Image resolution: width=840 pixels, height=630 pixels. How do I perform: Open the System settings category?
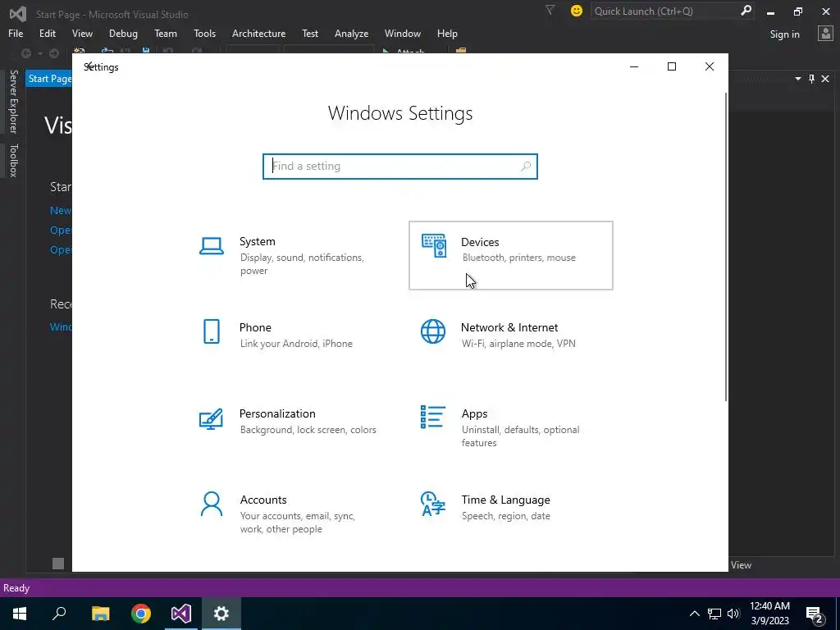click(x=290, y=256)
